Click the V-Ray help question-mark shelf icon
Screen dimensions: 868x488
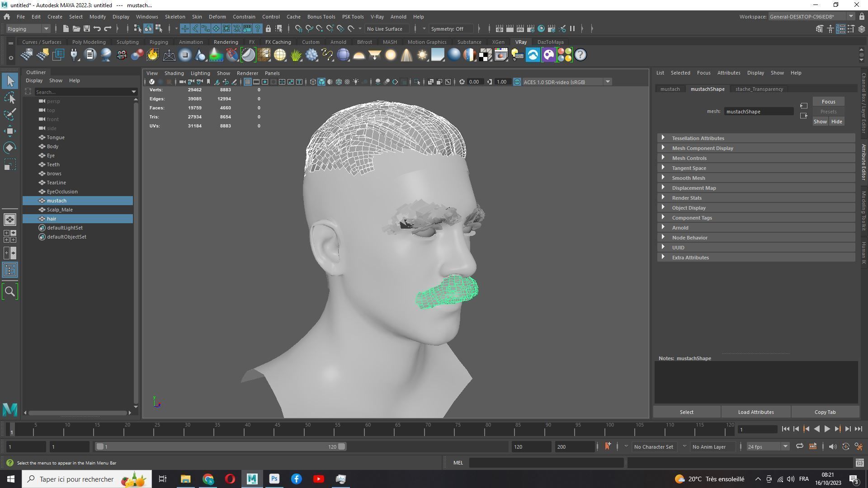pyautogui.click(x=580, y=55)
